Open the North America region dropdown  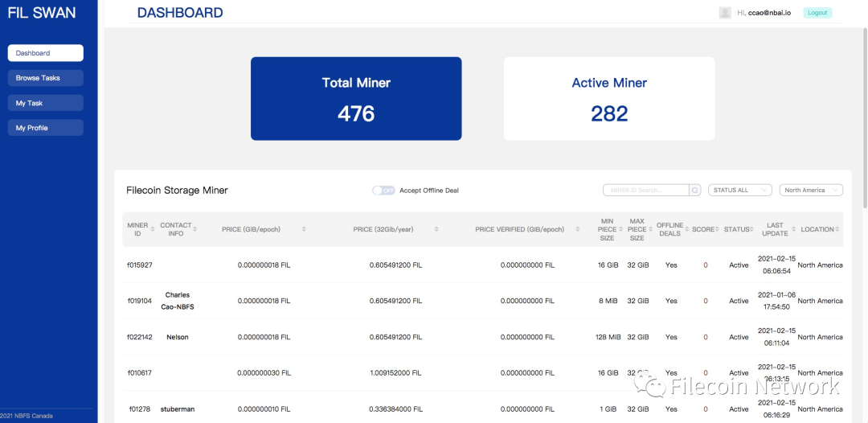coord(811,190)
